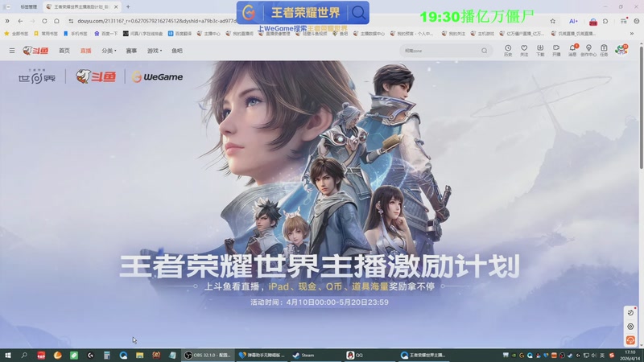Click the red Douyu logo on the banner
This screenshot has width=644, height=362.
96,76
